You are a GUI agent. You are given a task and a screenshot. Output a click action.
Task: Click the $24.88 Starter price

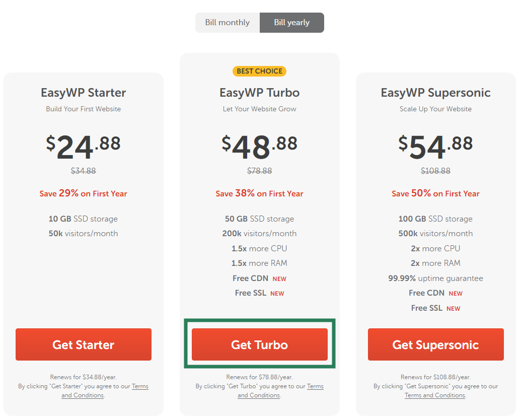pos(84,146)
